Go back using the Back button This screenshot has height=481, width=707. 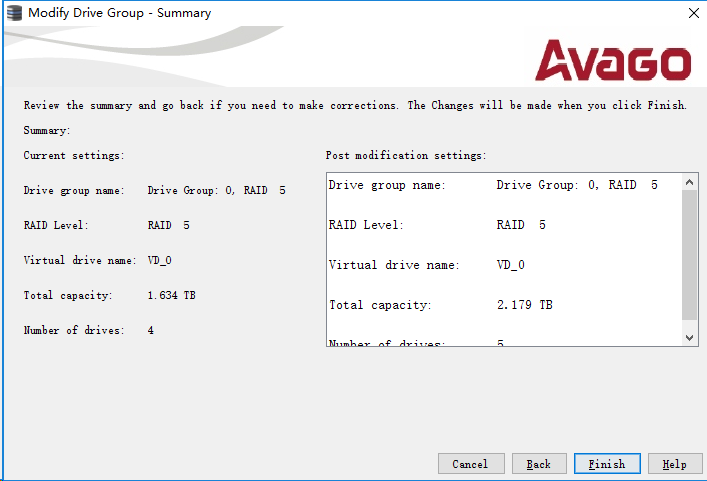coord(539,464)
